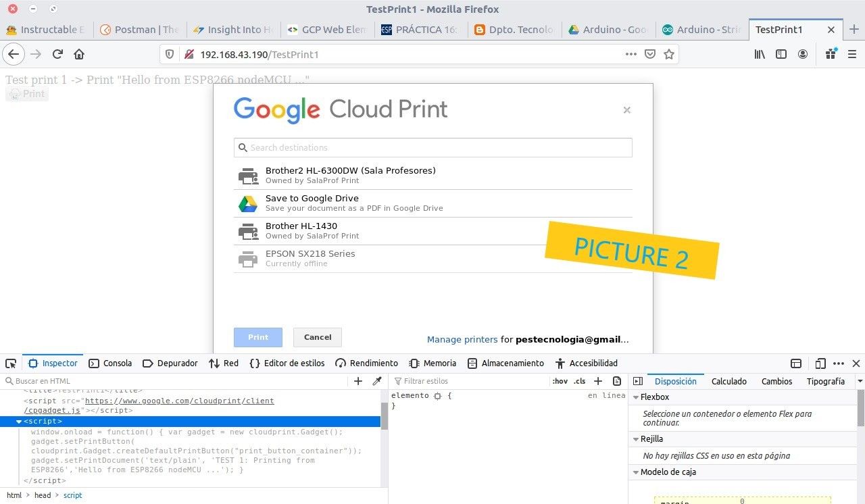Reload the page with the refresh icon

pyautogui.click(x=58, y=54)
